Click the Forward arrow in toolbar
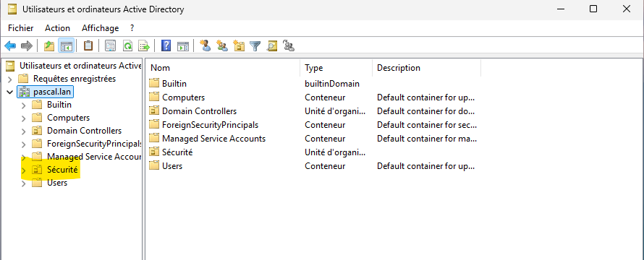 tap(26, 46)
